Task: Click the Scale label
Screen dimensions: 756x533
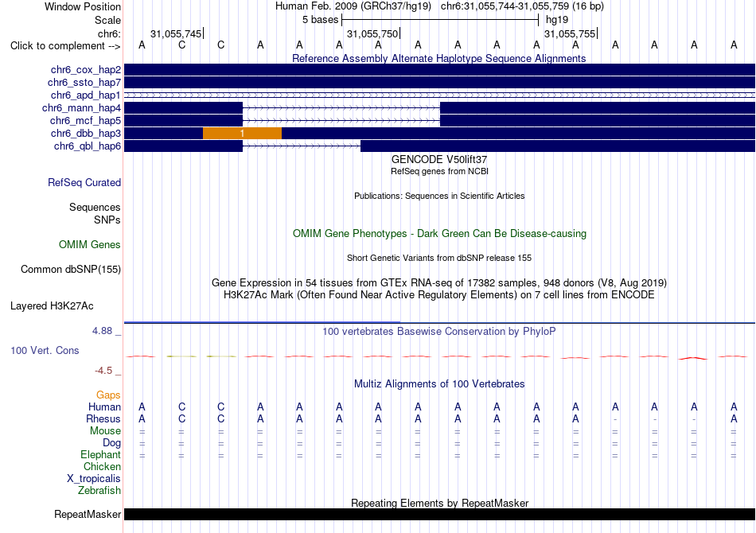Action: click(108, 20)
